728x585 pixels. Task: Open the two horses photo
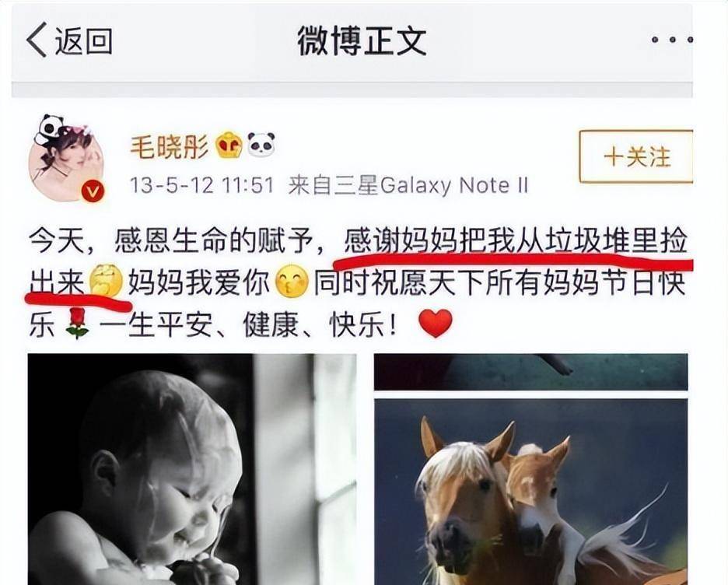click(x=530, y=492)
